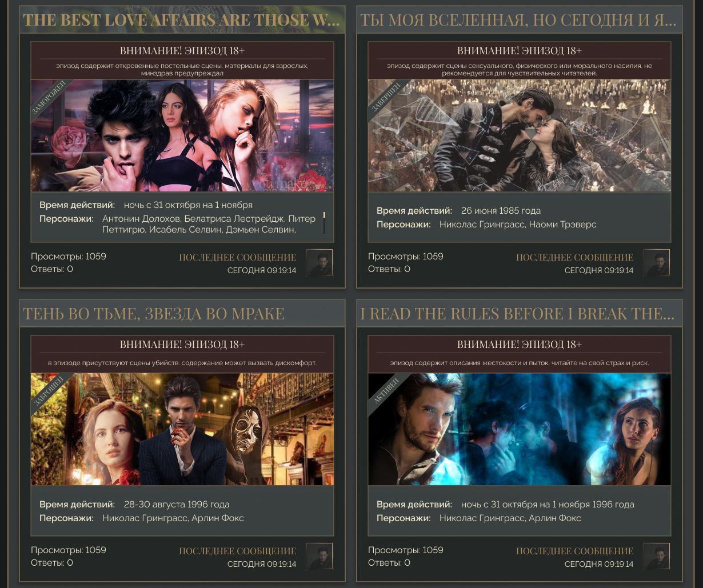Click the characters list scrollbar in love affairs card
Viewport: 703px width, 588px height.
point(324,222)
